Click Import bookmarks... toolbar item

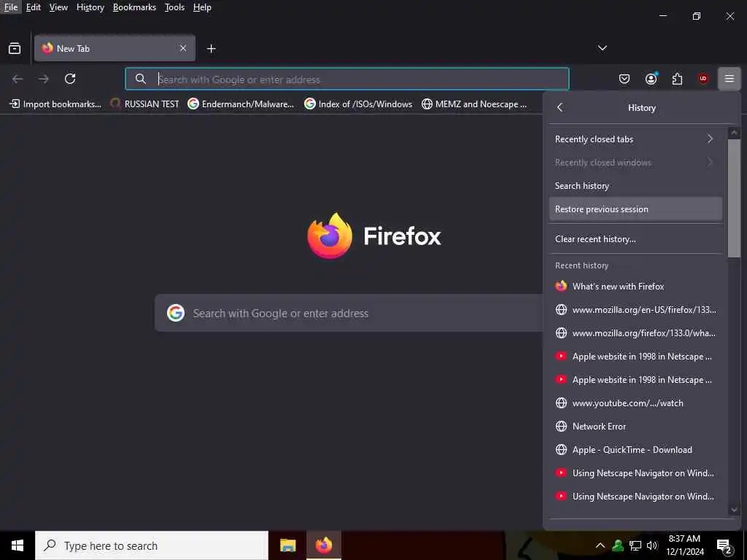tap(55, 104)
